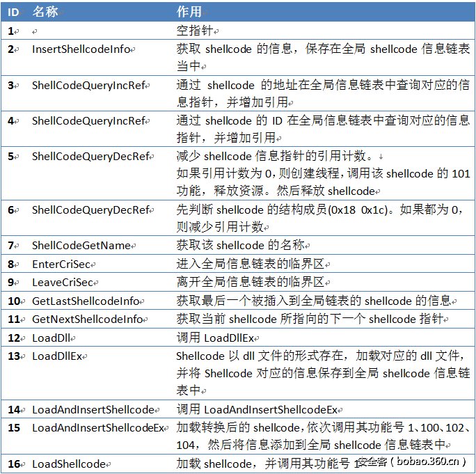Click 'ShellCodeQueryDecRef' in row 5
476x474 pixels.
coord(90,157)
